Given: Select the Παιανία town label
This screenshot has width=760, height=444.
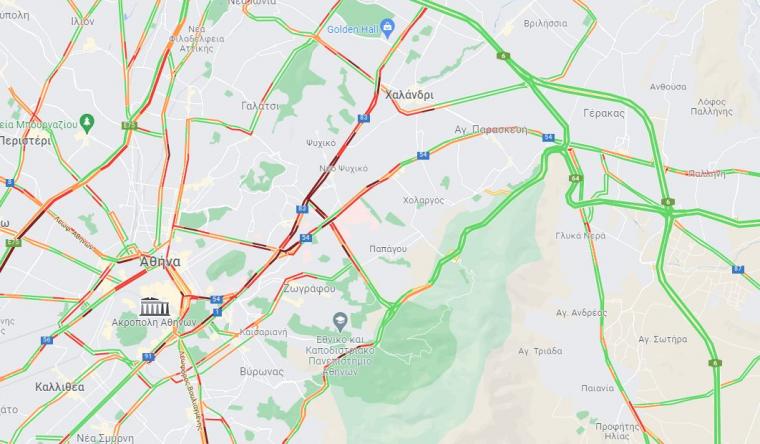Looking at the screenshot, I should tap(597, 388).
